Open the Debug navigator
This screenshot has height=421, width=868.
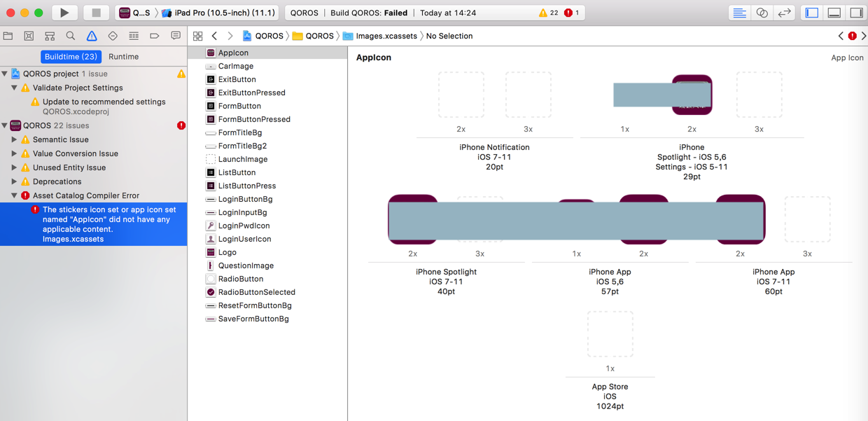(x=134, y=36)
